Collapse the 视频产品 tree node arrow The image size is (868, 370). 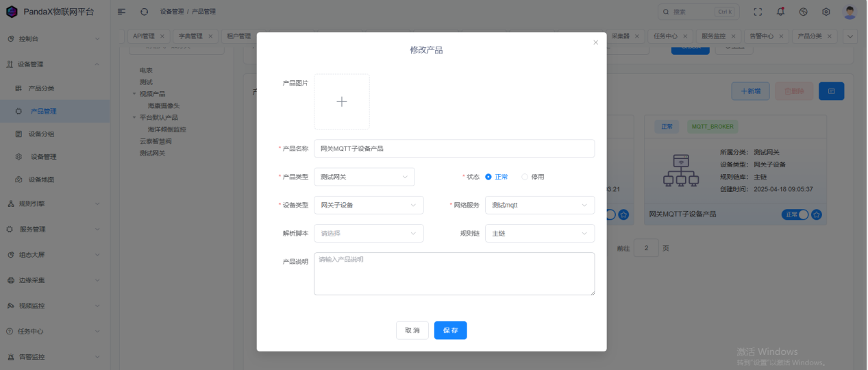coord(134,94)
